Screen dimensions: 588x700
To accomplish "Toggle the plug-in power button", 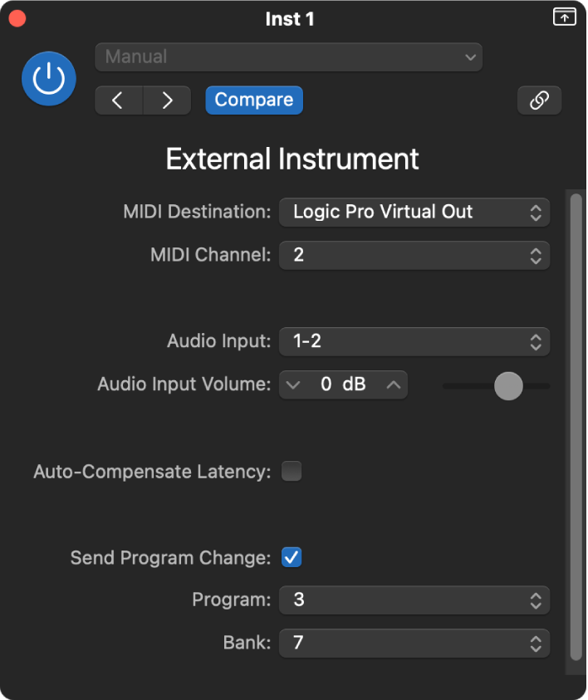I will click(x=49, y=79).
